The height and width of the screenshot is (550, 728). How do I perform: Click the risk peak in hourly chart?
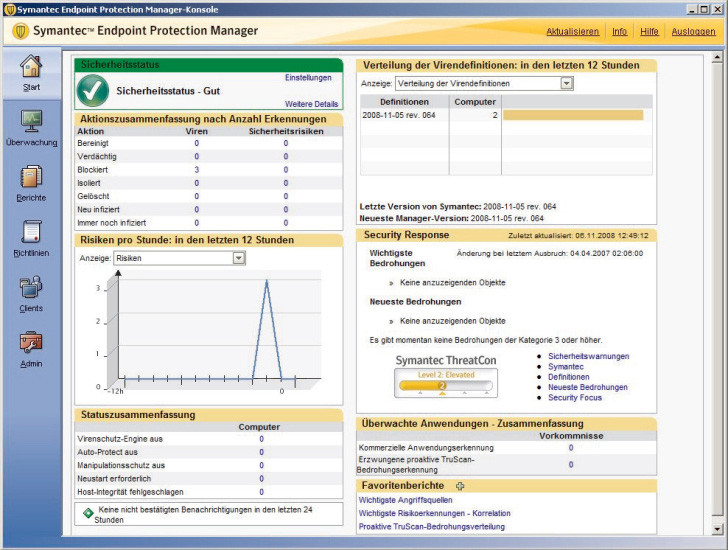pos(266,281)
